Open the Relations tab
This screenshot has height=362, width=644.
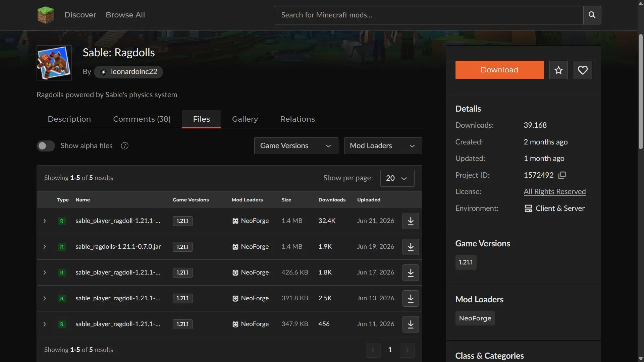click(298, 119)
